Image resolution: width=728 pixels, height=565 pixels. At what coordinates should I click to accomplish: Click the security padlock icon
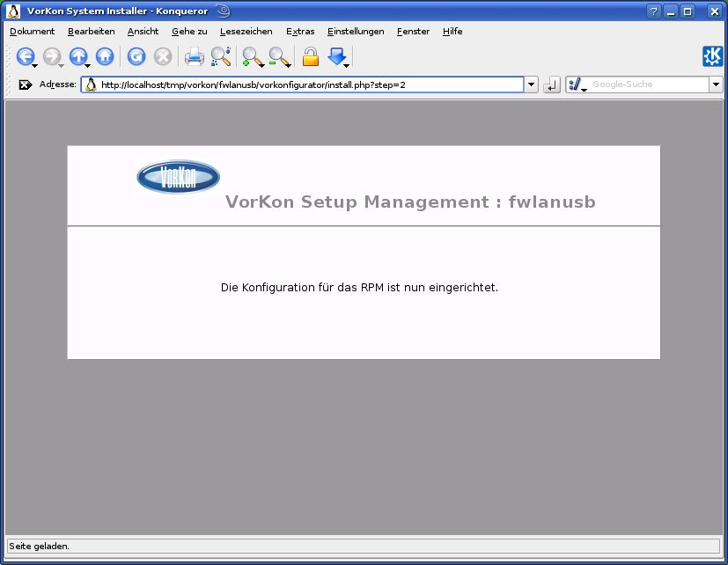click(311, 56)
